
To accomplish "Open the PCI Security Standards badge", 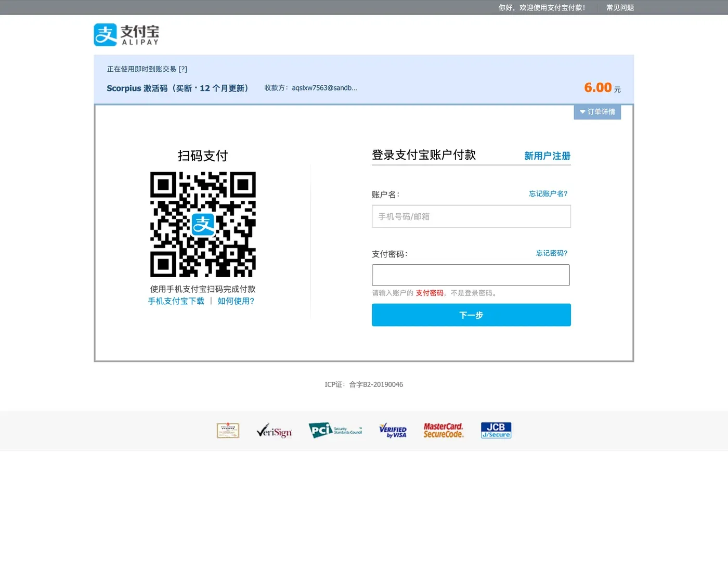I will 335,431.
